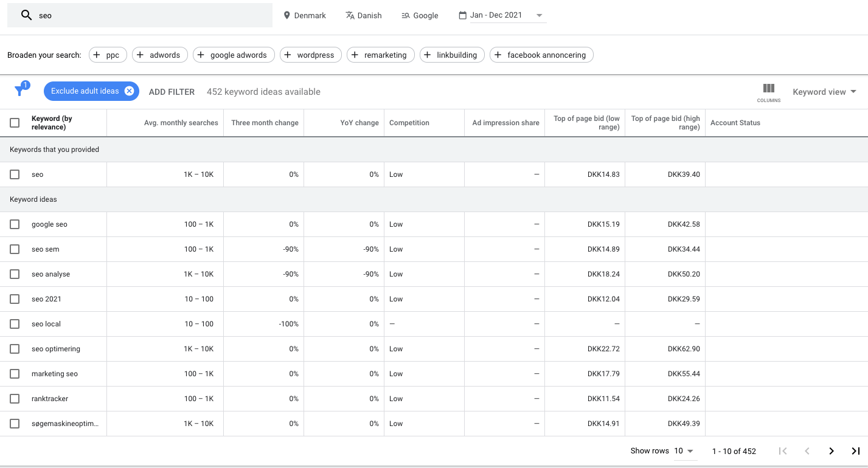Screen dimensions: 868x468
Task: Open the Google search network setting
Action: pos(420,15)
